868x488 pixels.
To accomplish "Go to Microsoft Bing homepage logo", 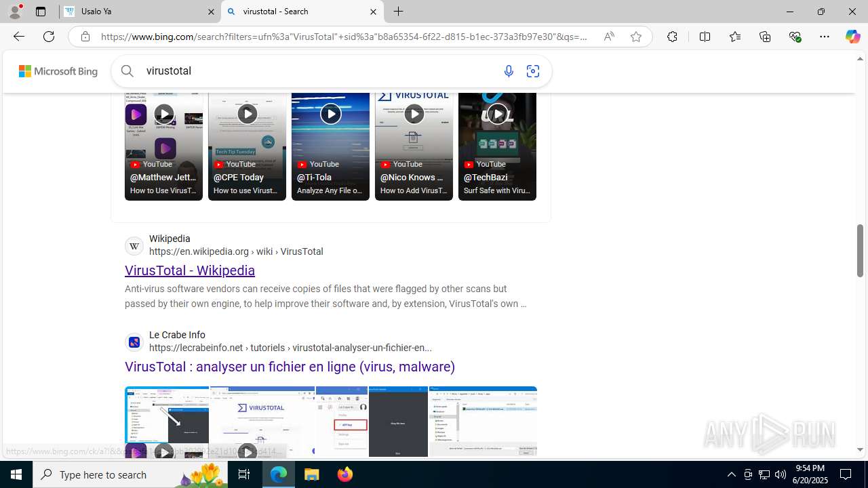I will pyautogui.click(x=58, y=71).
